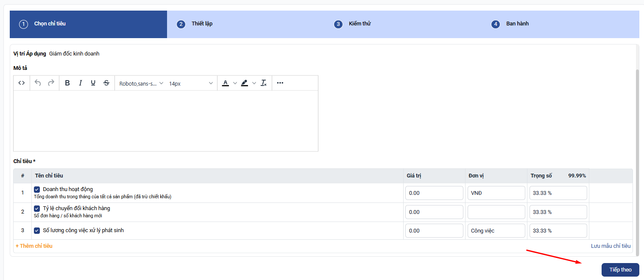Apply the highlight background color tool
Viewport: 644px width, 280px height.
pyautogui.click(x=244, y=83)
